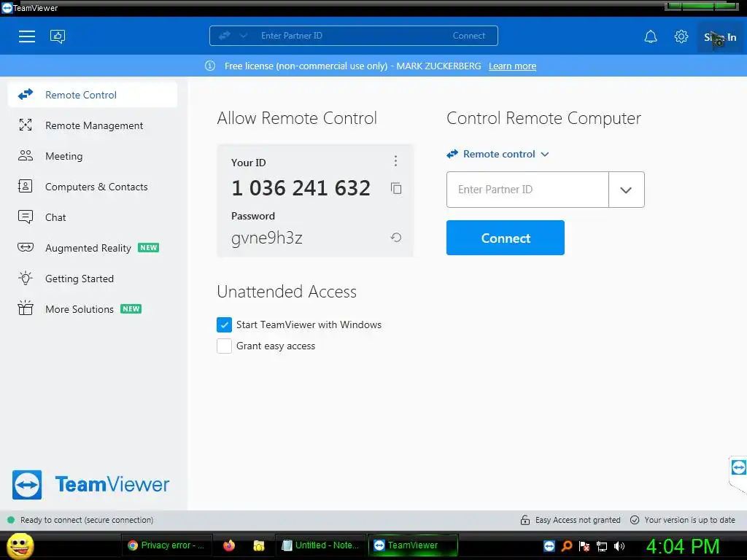The image size is (747, 560).
Task: Click the main Enter Partner ID field
Action: pyautogui.click(x=527, y=190)
